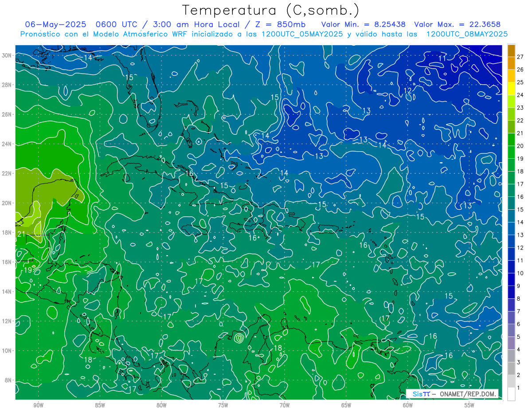Click the 20N latitude axis label
The image size is (532, 411).
coord(6,203)
